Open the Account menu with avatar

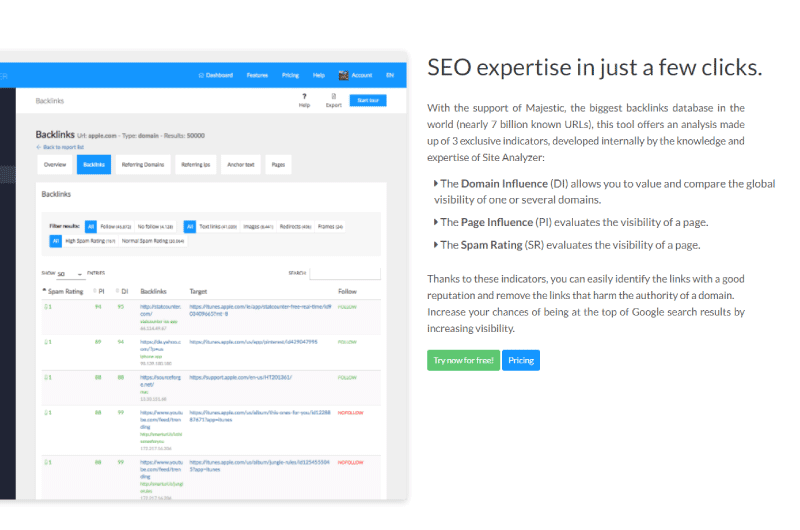pyautogui.click(x=356, y=75)
